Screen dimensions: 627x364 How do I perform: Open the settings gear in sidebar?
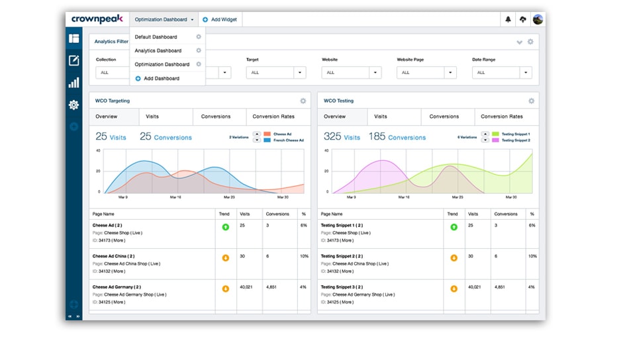pos(73,105)
